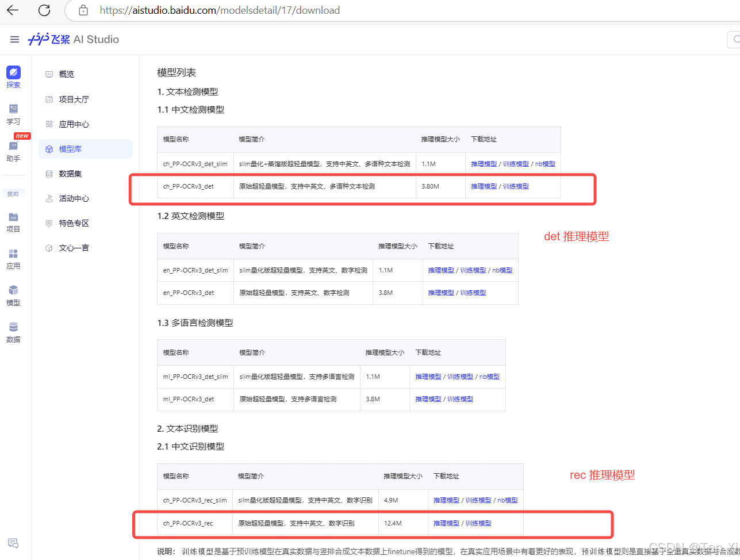
Task: Download 推理模型 for ch_PP-OCRv3_det_slim
Action: 484,164
